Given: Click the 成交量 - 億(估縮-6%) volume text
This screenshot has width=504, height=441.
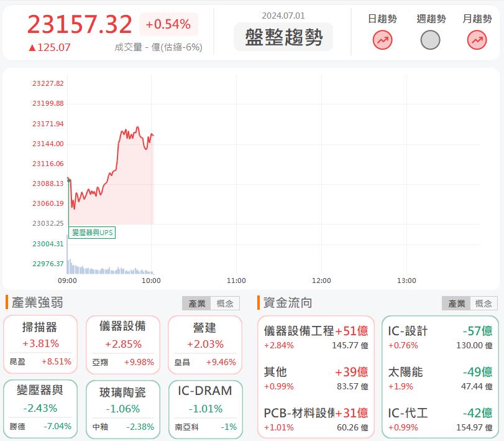Looking at the screenshot, I should tap(158, 47).
